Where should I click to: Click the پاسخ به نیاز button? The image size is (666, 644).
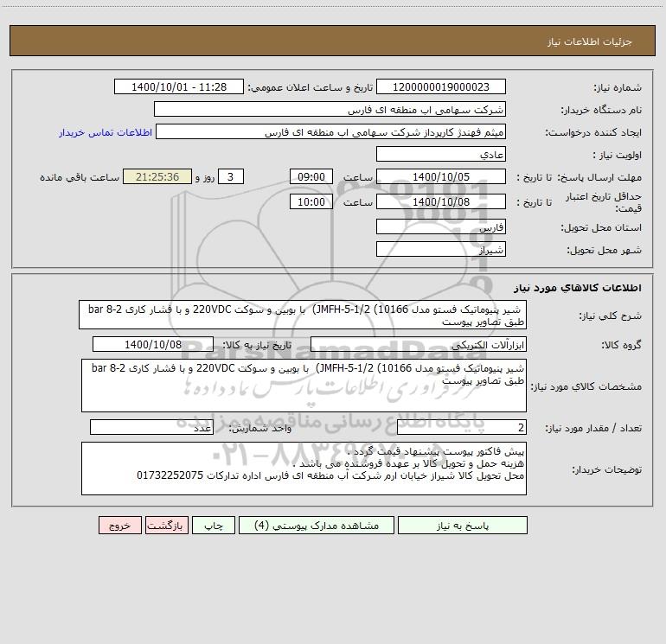463,526
